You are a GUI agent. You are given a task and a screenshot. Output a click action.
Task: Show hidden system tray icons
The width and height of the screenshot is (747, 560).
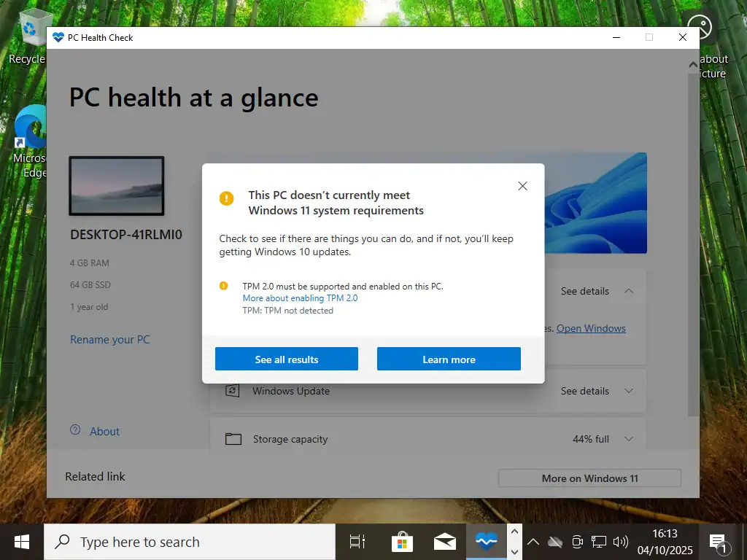pyautogui.click(x=533, y=542)
